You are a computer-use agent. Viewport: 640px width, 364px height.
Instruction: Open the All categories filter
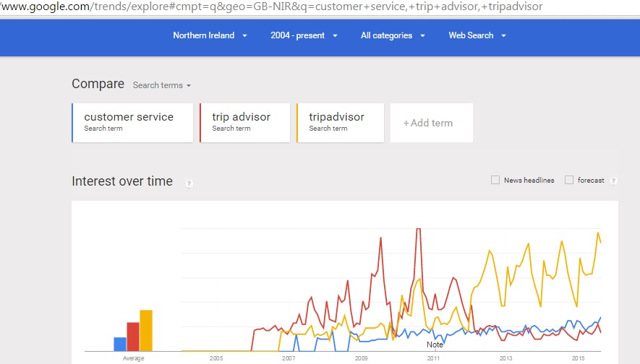click(x=393, y=35)
